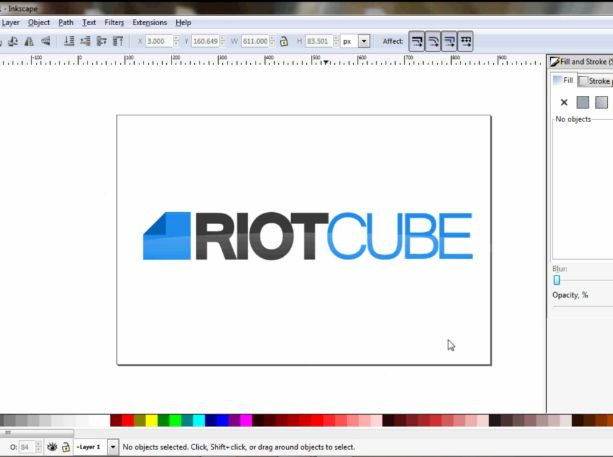Pick the olive palette swatch

coord(140,420)
